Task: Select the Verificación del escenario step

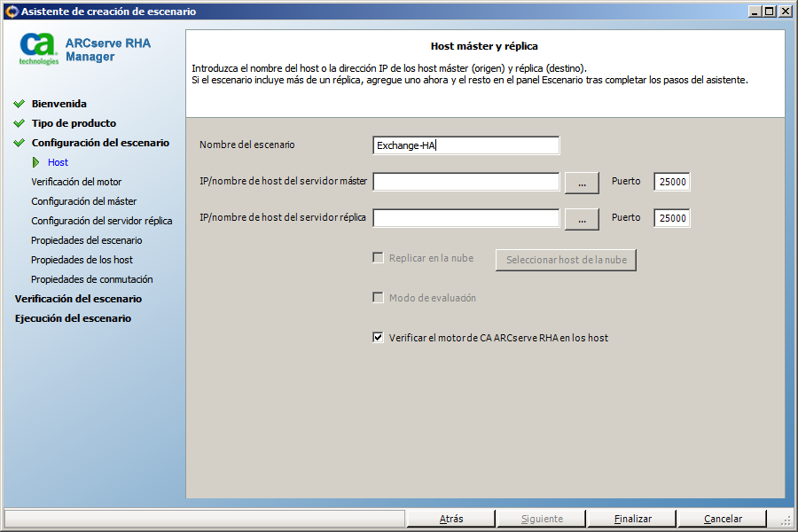Action: tap(78, 299)
